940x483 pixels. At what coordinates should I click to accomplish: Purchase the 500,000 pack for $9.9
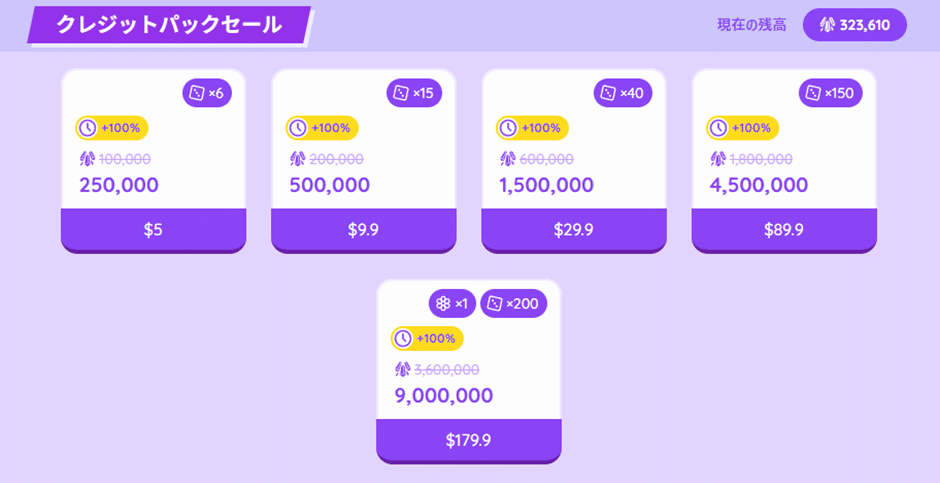pos(363,230)
